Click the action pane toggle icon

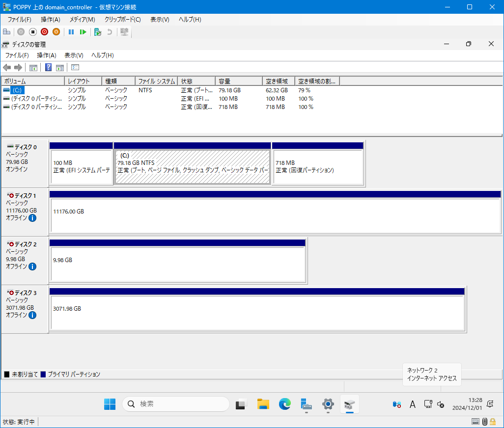60,67
